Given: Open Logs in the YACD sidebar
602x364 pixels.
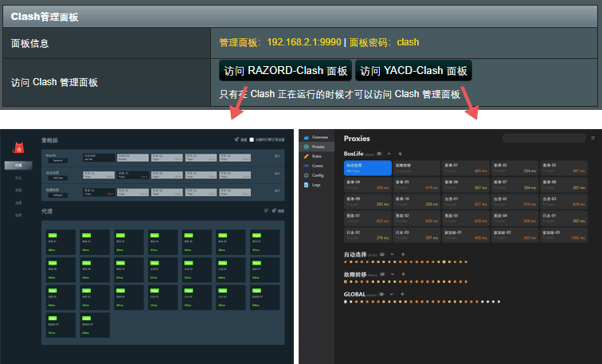Looking at the screenshot, I should (x=316, y=185).
